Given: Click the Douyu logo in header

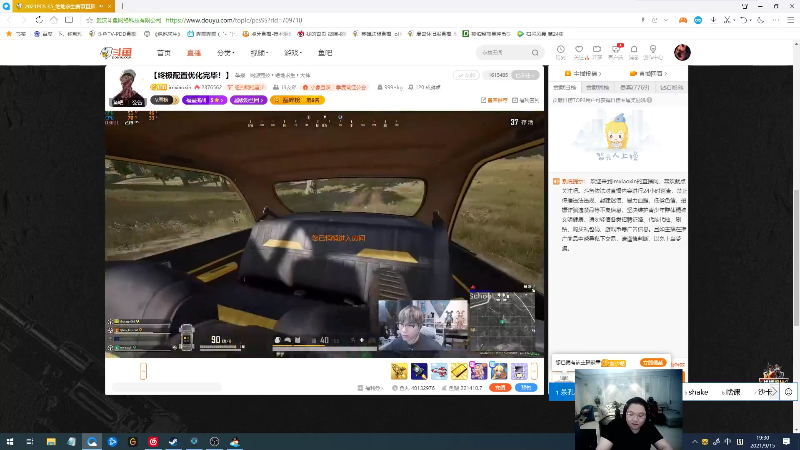Looking at the screenshot, I should [116, 53].
